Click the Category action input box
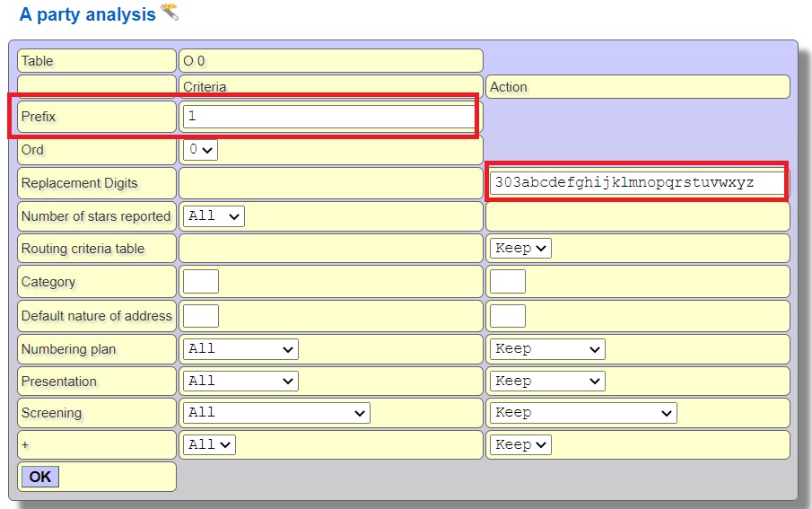The height and width of the screenshot is (509, 812). pos(508,282)
